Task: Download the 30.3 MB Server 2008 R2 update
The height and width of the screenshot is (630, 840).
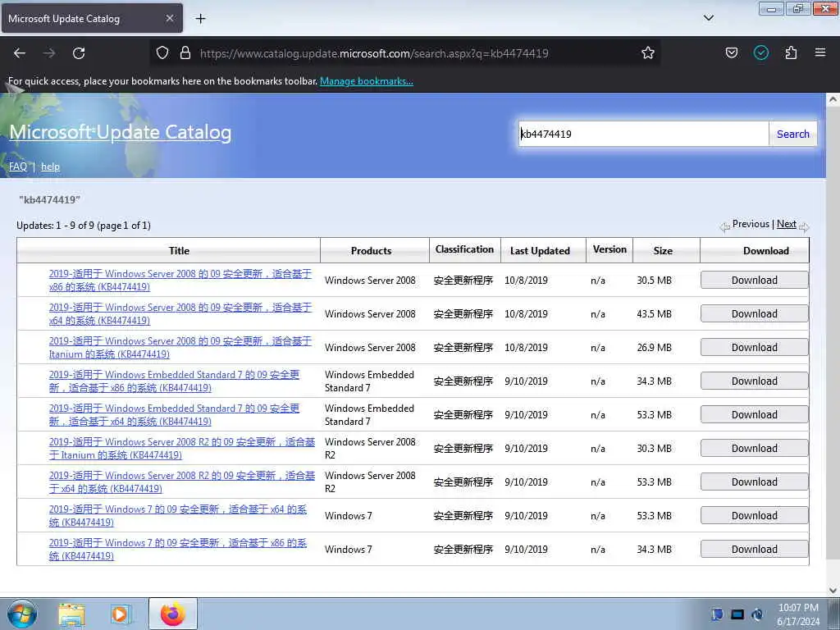Action: [x=755, y=449]
